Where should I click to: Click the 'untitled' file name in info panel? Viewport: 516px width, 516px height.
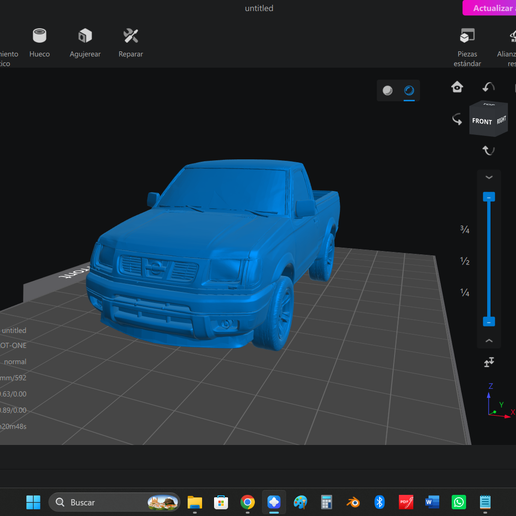coord(14,330)
